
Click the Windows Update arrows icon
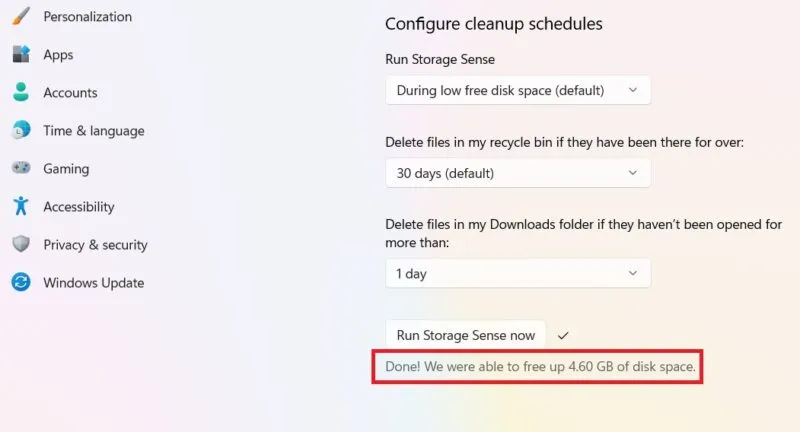21,283
